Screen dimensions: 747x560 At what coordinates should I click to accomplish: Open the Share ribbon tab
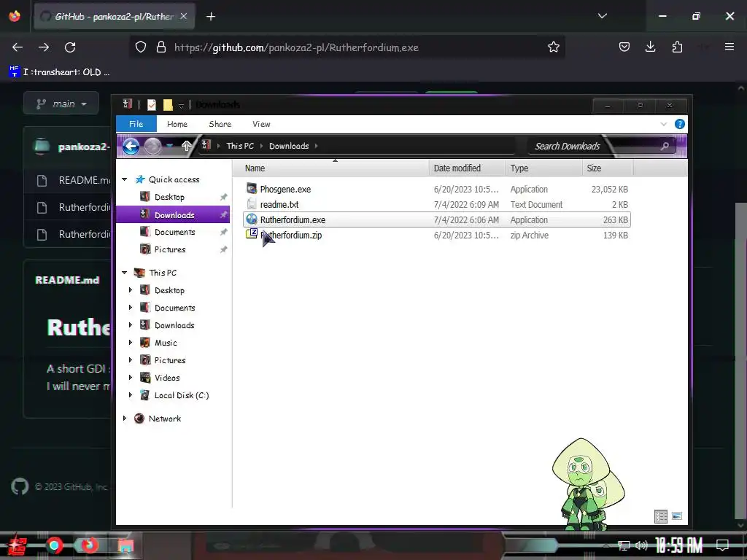(220, 124)
